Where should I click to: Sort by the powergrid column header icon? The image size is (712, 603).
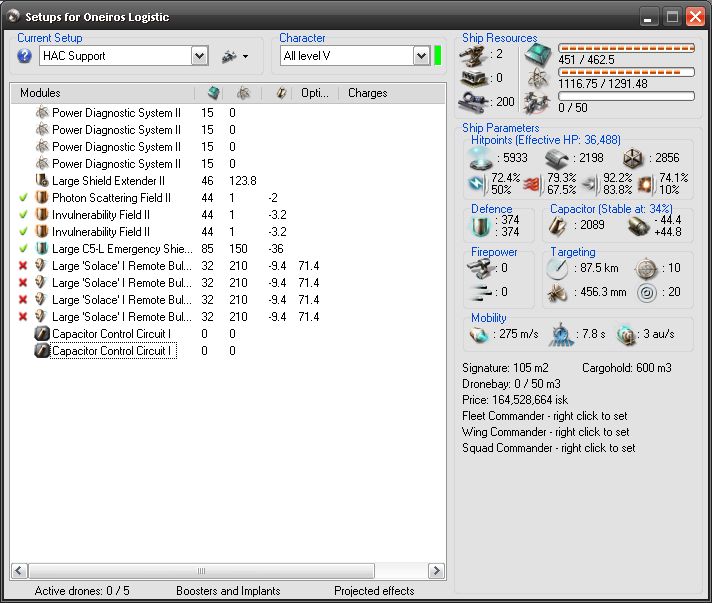point(244,93)
